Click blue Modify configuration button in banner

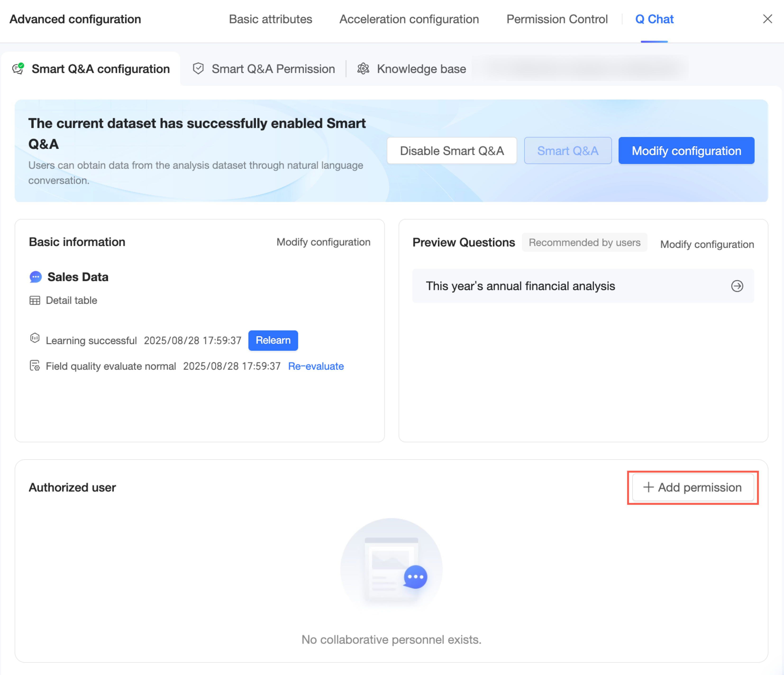pyautogui.click(x=686, y=151)
